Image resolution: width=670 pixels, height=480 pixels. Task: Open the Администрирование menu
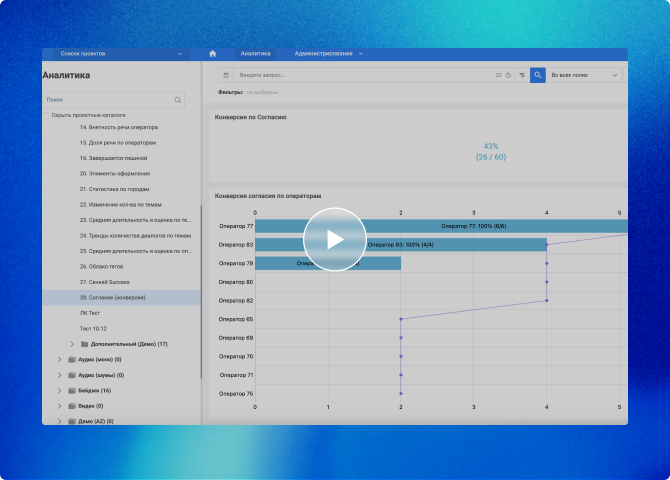point(323,54)
